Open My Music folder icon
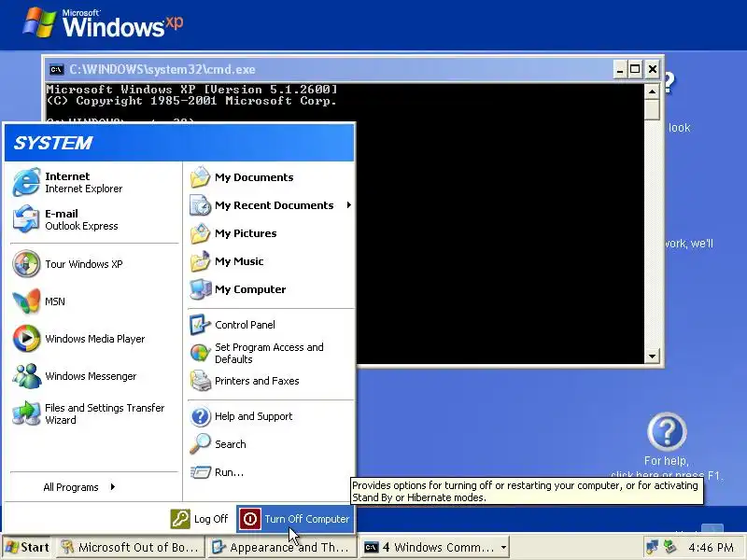This screenshot has width=747, height=560. point(200,261)
